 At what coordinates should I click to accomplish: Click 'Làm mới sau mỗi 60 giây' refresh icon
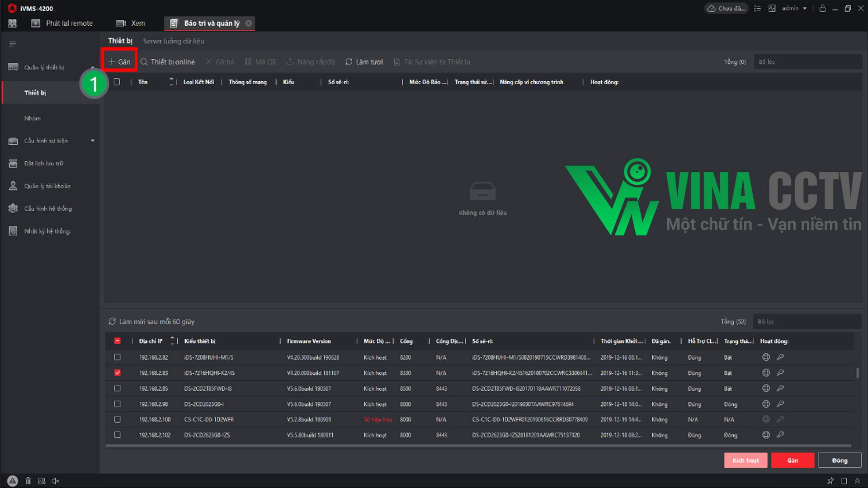pyautogui.click(x=112, y=322)
